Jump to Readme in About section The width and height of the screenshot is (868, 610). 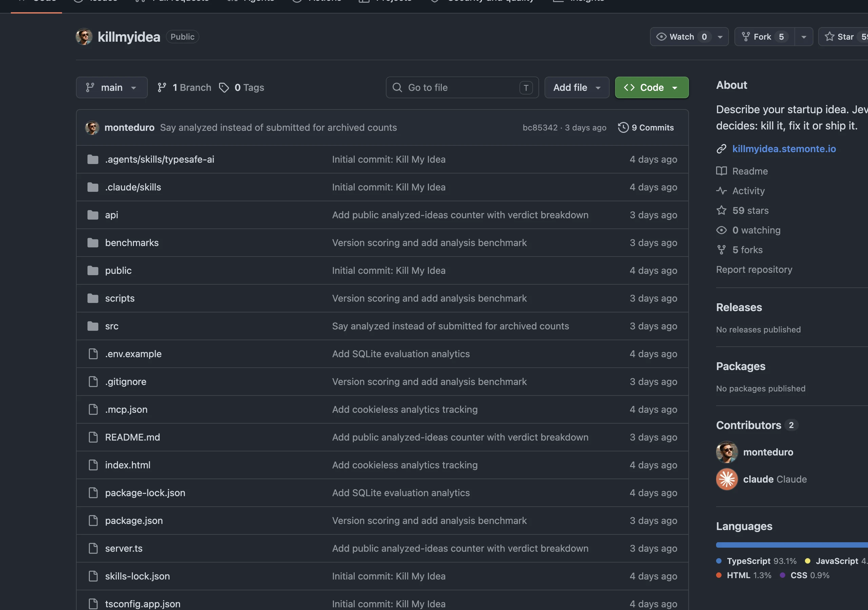(x=750, y=171)
